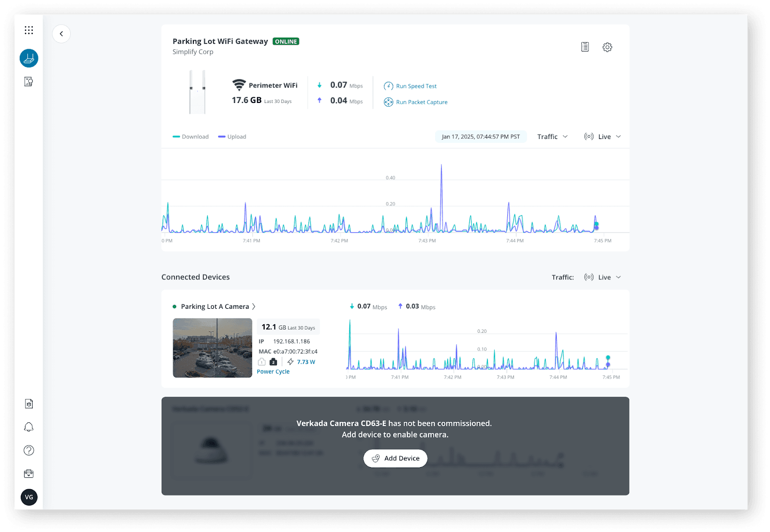Open the notifications bell icon
The image size is (770, 532).
29,427
